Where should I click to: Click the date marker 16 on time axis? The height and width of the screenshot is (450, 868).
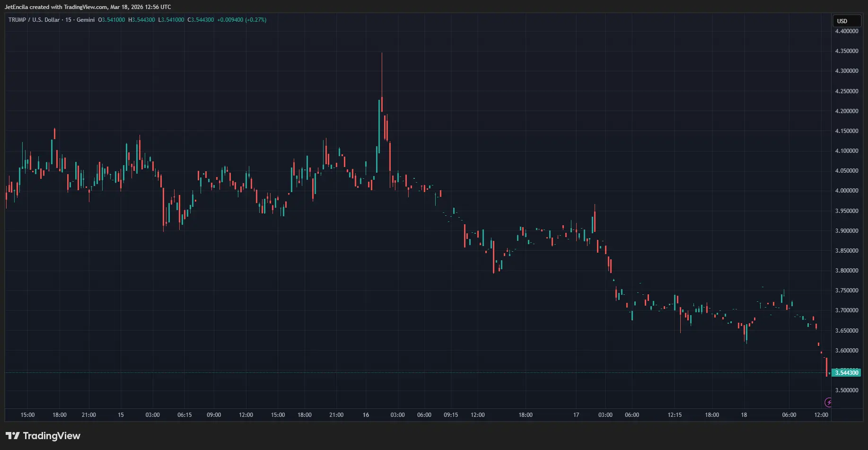point(366,415)
